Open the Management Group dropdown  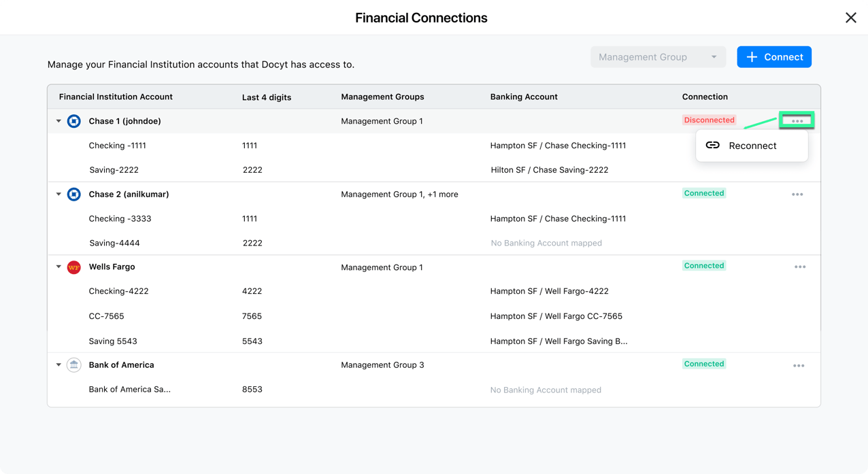(657, 56)
